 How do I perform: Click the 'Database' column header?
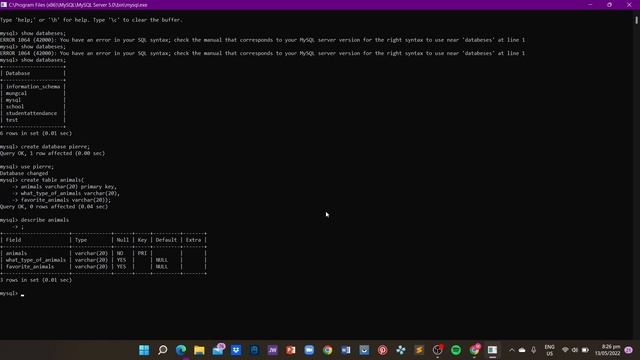(x=18, y=73)
